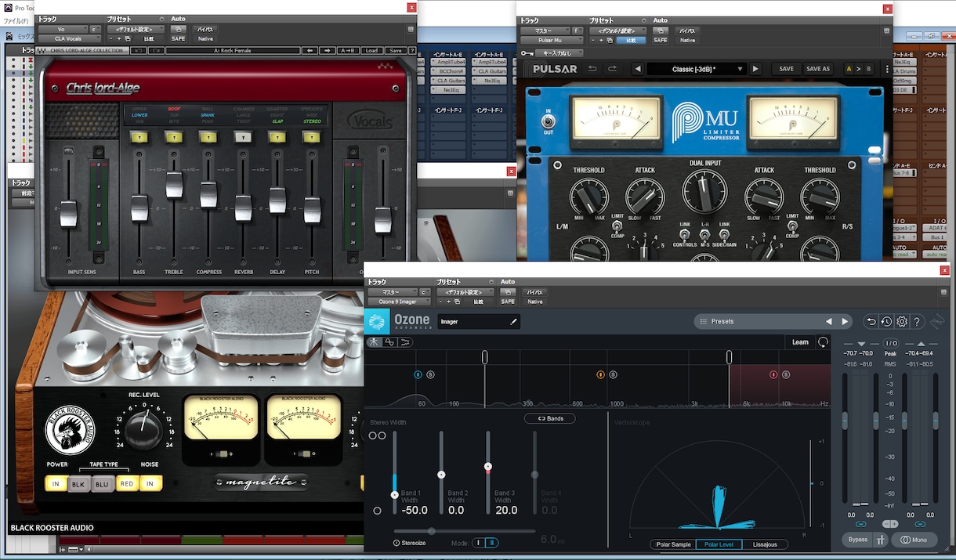Solo Band 1 in Ozone Imager
The height and width of the screenshot is (560, 956).
pos(430,374)
